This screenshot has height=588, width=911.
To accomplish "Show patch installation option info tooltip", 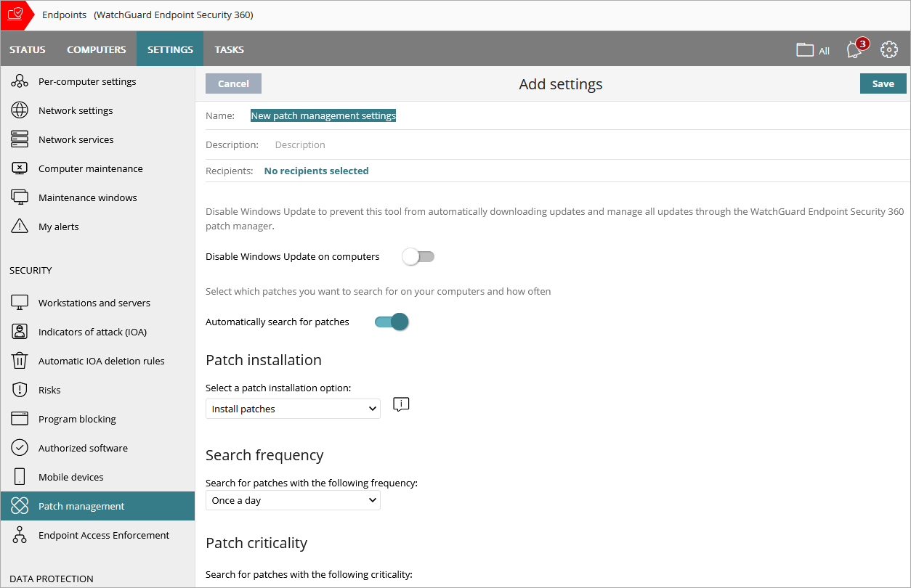I will (x=401, y=405).
